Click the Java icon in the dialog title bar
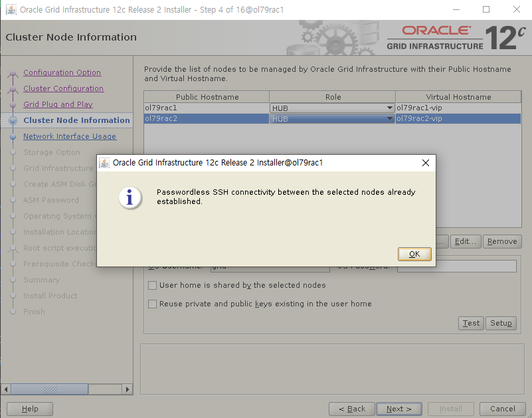 [x=104, y=163]
